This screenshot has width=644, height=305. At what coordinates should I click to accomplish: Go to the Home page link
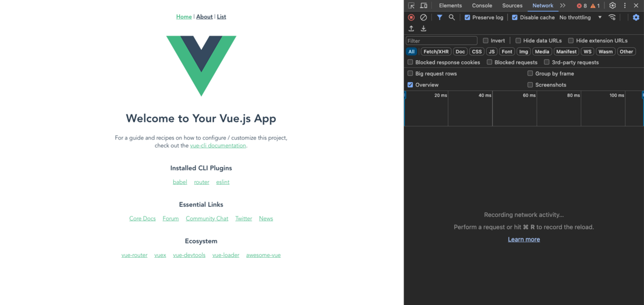[x=184, y=17]
